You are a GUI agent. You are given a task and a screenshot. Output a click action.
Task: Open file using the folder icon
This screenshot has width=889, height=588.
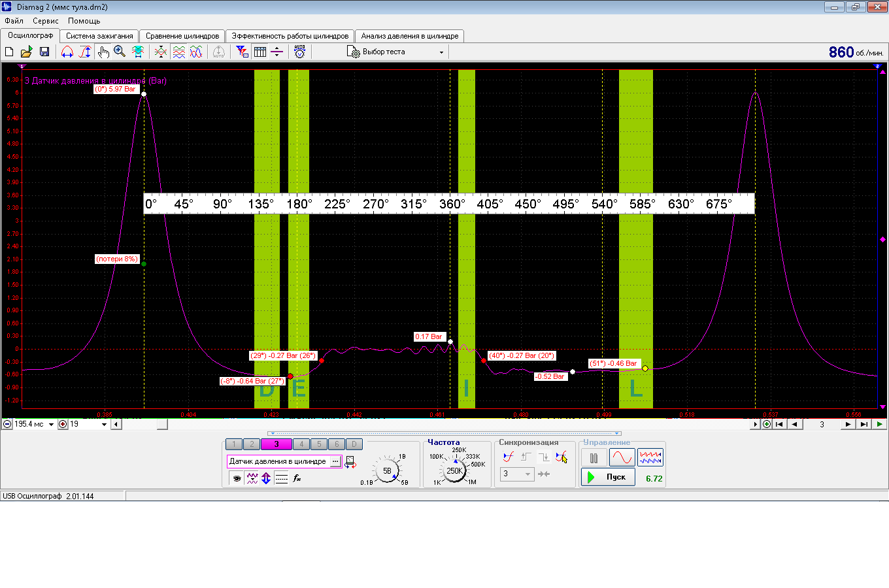[26, 52]
